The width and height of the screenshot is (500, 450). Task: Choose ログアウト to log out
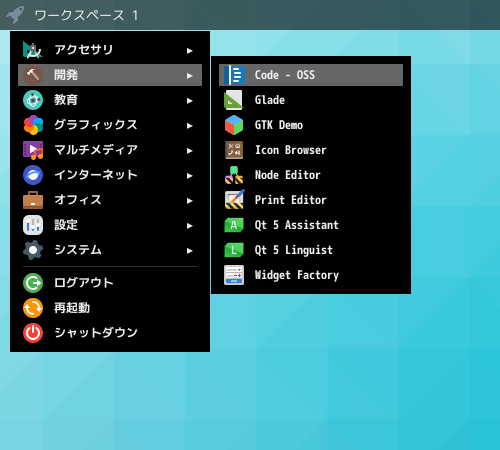[x=110, y=283]
